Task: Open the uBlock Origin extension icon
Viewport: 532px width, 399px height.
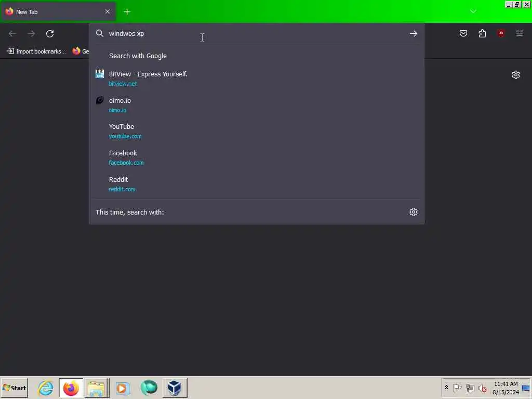Action: tap(500, 33)
